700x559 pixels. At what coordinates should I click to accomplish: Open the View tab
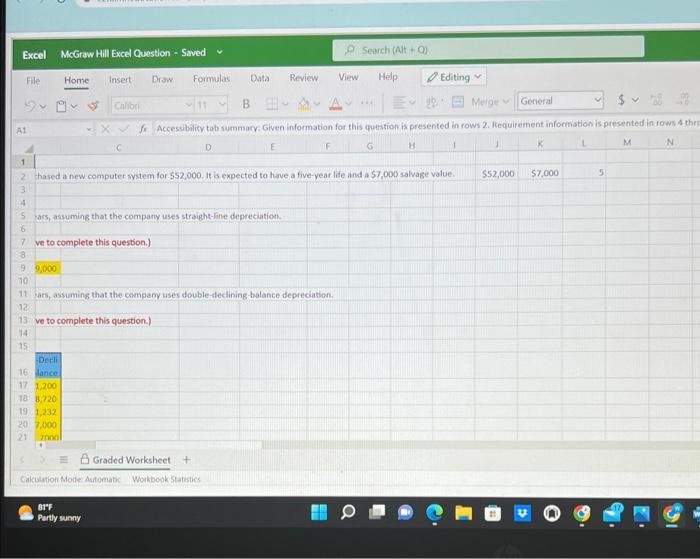(x=348, y=77)
